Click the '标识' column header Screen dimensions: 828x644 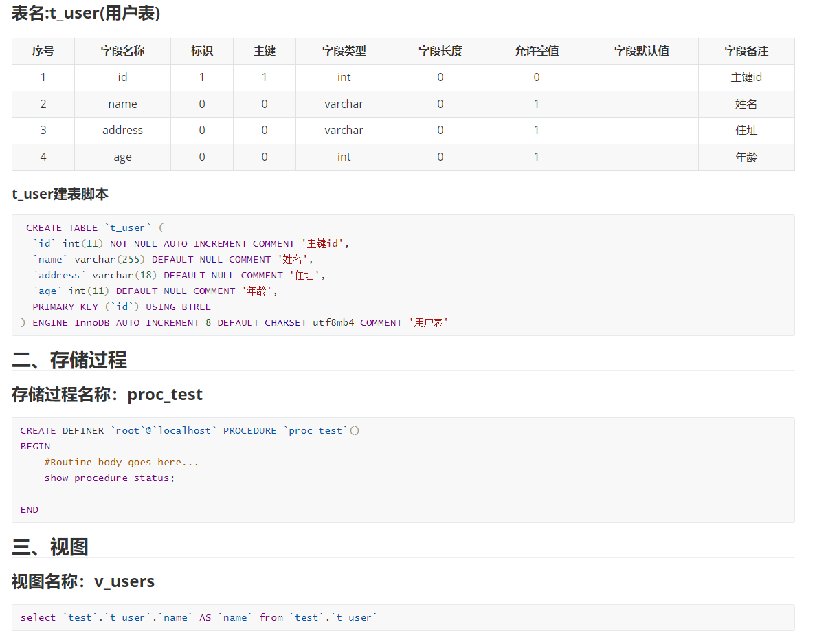tap(202, 51)
